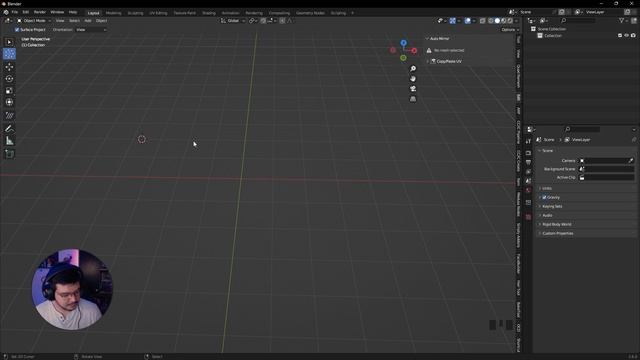Enable solid viewport shading

[x=497, y=20]
